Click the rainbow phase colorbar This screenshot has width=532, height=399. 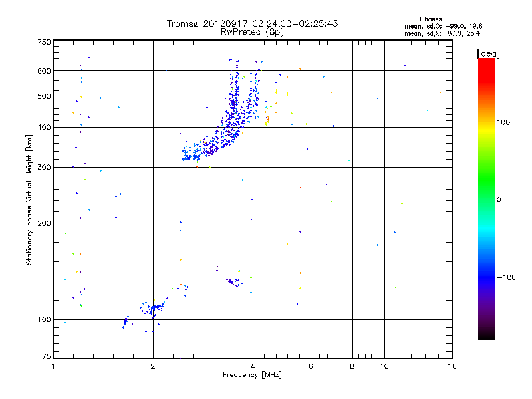coord(487,198)
